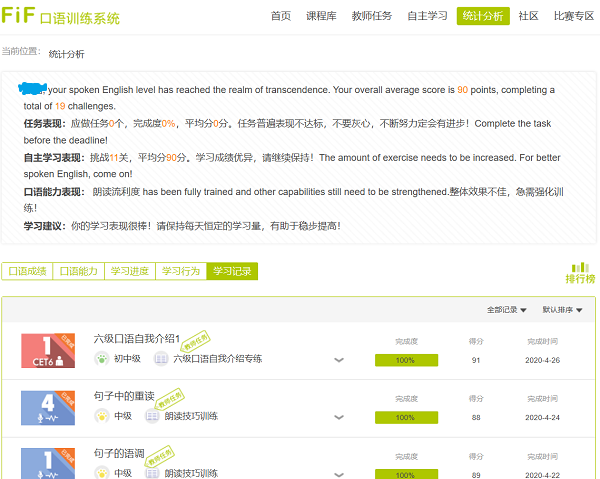Click the 教师任务 stamp on 句子中的重读

pos(170,399)
